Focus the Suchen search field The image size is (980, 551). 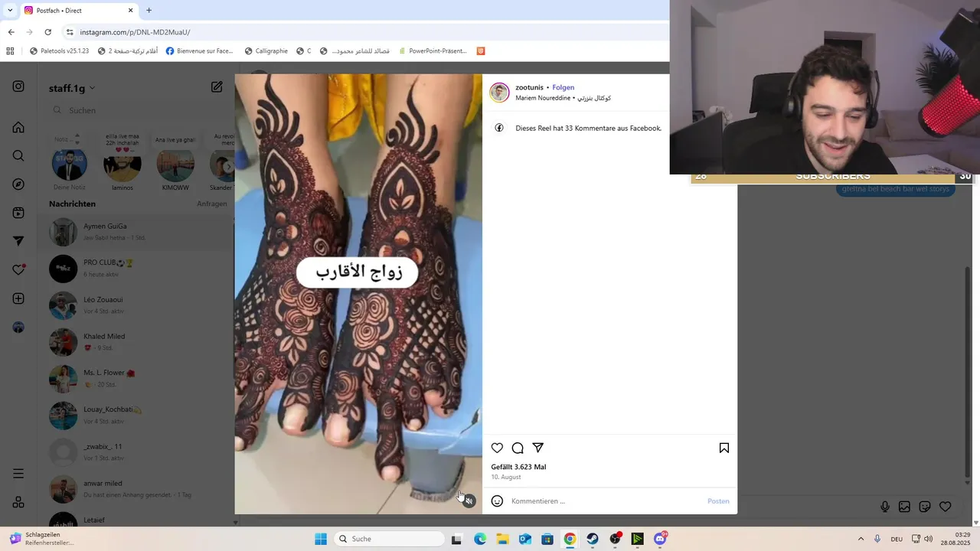tap(138, 110)
